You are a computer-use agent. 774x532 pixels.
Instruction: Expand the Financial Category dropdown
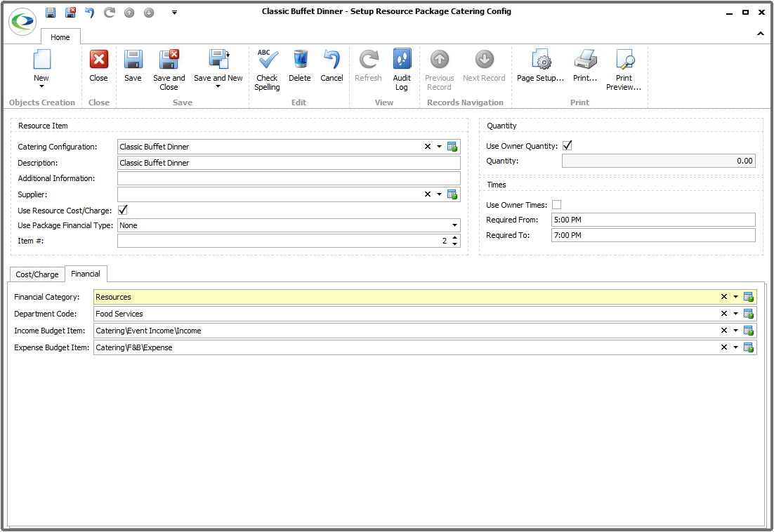point(735,297)
